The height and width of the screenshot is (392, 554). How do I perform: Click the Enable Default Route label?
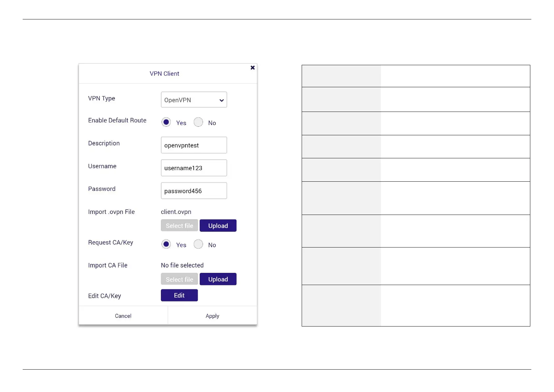click(117, 120)
